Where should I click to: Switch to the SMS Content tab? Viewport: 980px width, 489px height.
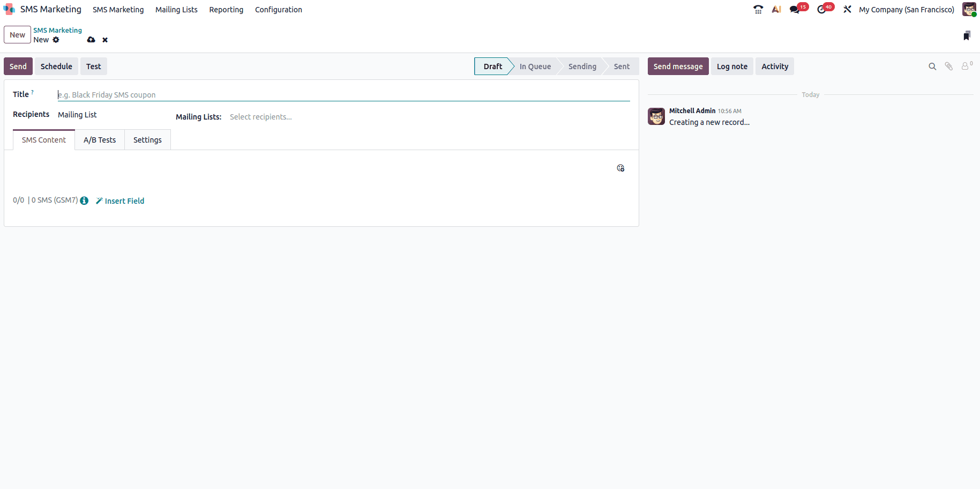point(44,140)
